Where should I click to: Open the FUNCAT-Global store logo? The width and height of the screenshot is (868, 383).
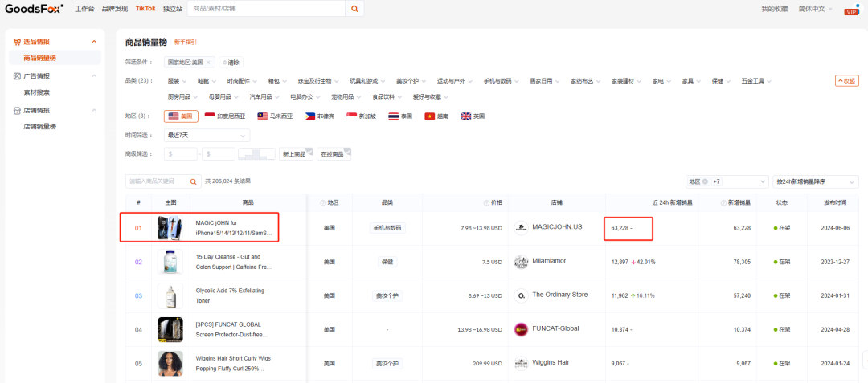[521, 329]
